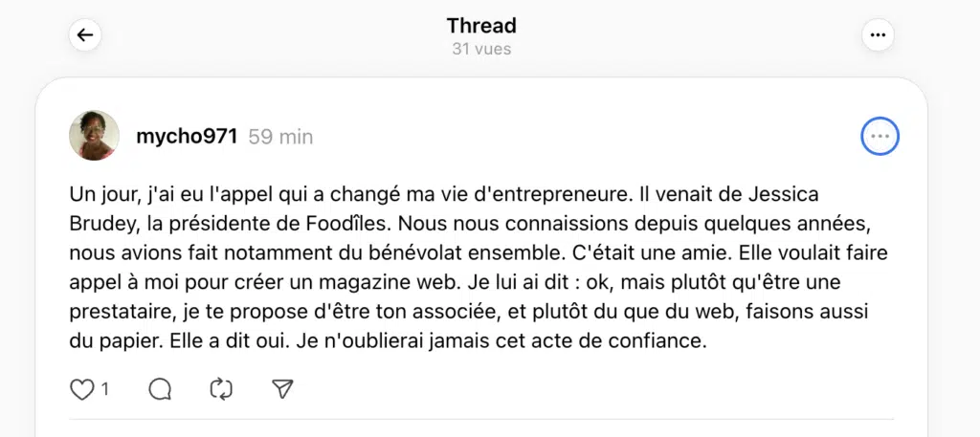This screenshot has height=437, width=980.
Task: Like the post with the heart icon
Action: click(83, 388)
